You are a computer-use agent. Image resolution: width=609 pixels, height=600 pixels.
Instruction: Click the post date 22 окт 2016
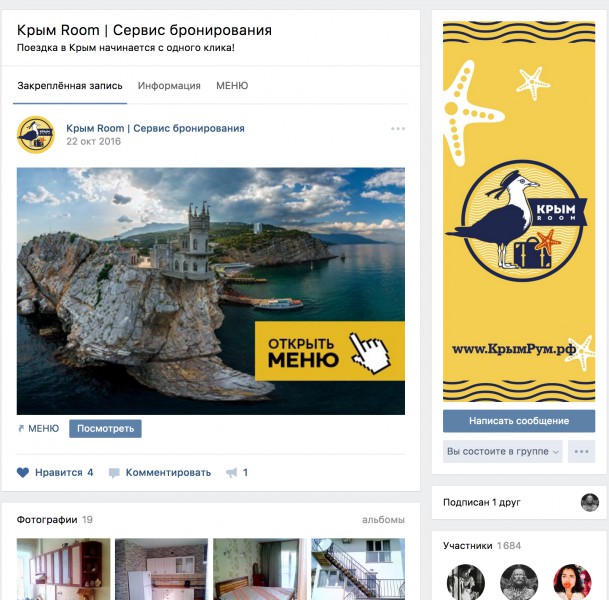pyautogui.click(x=93, y=141)
